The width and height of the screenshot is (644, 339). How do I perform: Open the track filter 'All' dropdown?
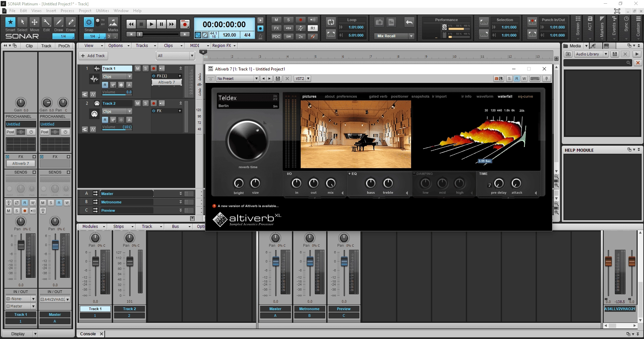(x=176, y=56)
